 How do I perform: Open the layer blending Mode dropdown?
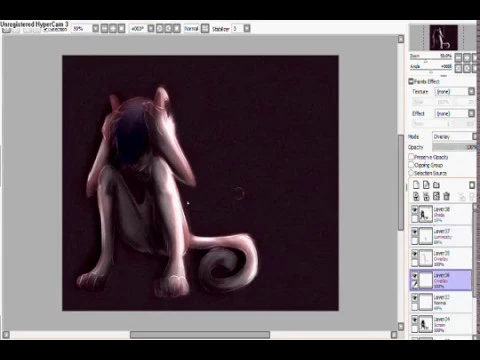coord(475,136)
